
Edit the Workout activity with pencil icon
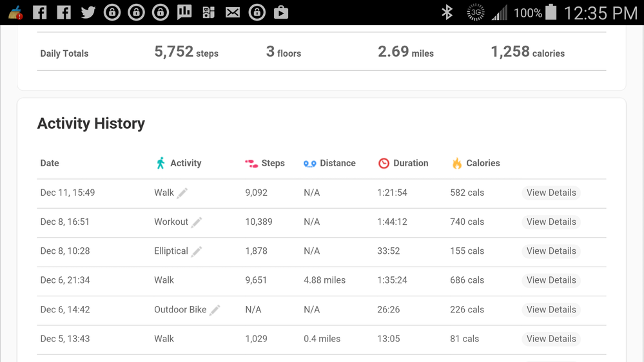click(x=197, y=222)
